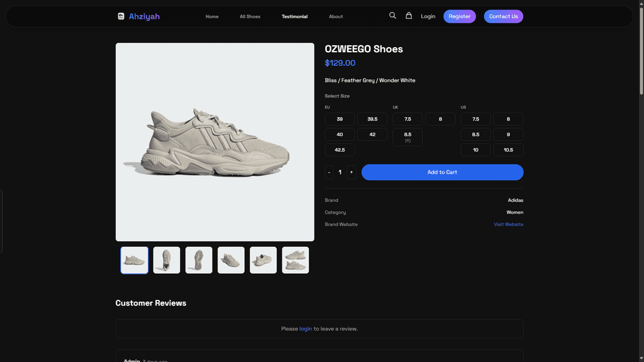
Task: Increase quantity with plus button
Action: click(x=351, y=172)
